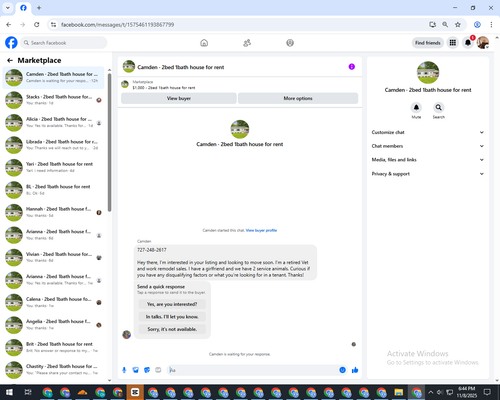Open the Facebook logo home link
The width and height of the screenshot is (500, 400).
tap(11, 43)
